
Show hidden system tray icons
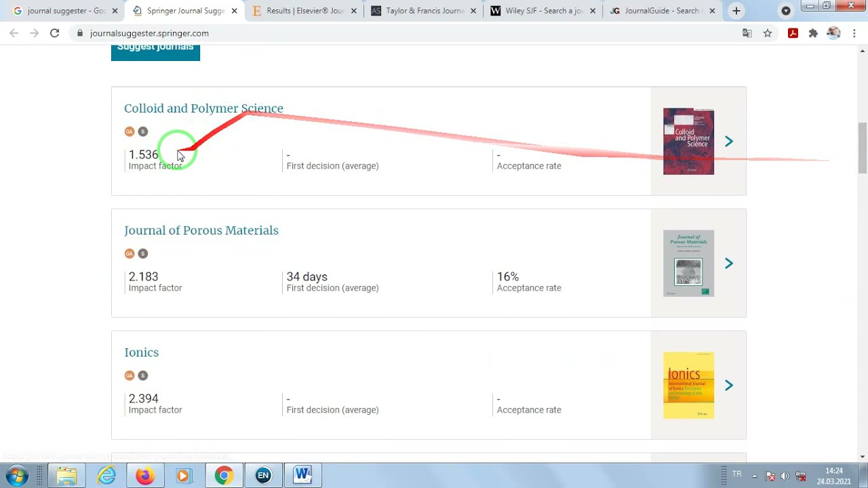point(754,476)
